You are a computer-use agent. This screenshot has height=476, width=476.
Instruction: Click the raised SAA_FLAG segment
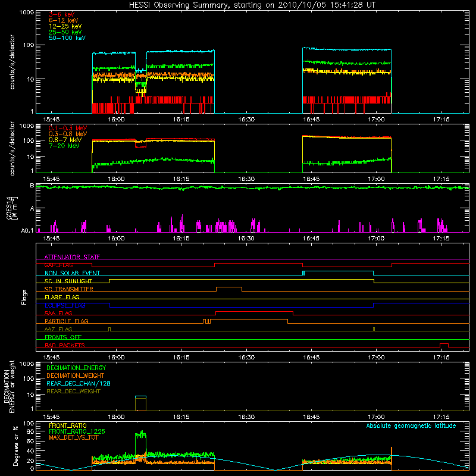(254, 313)
